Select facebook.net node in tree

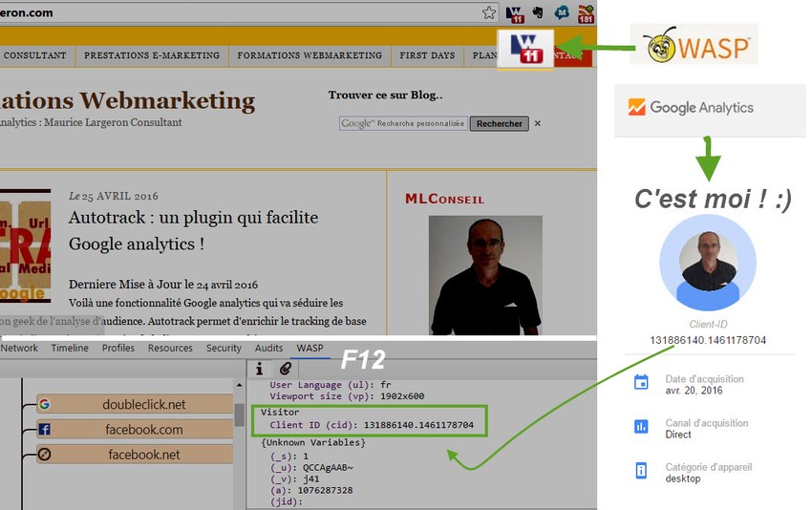pyautogui.click(x=135, y=454)
